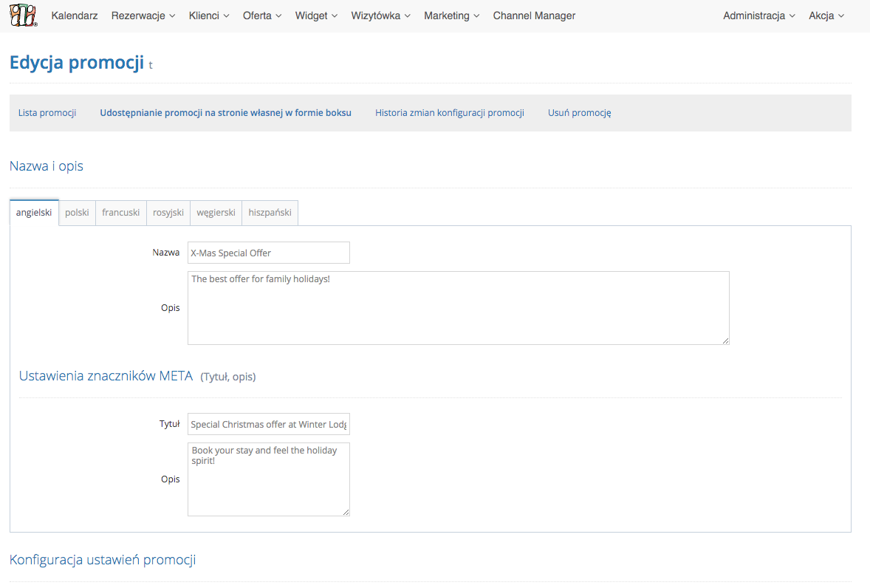
Task: Open the Wizytówka dropdown
Action: pyautogui.click(x=380, y=16)
